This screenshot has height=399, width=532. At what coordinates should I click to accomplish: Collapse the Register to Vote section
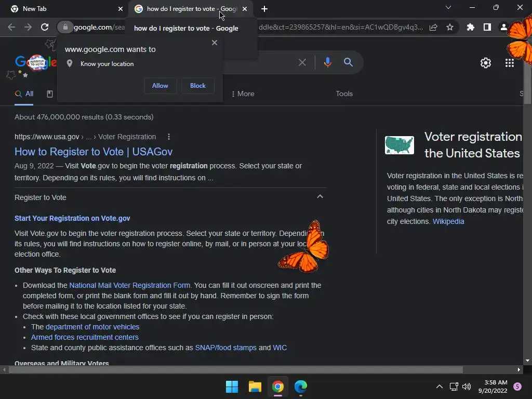point(320,197)
